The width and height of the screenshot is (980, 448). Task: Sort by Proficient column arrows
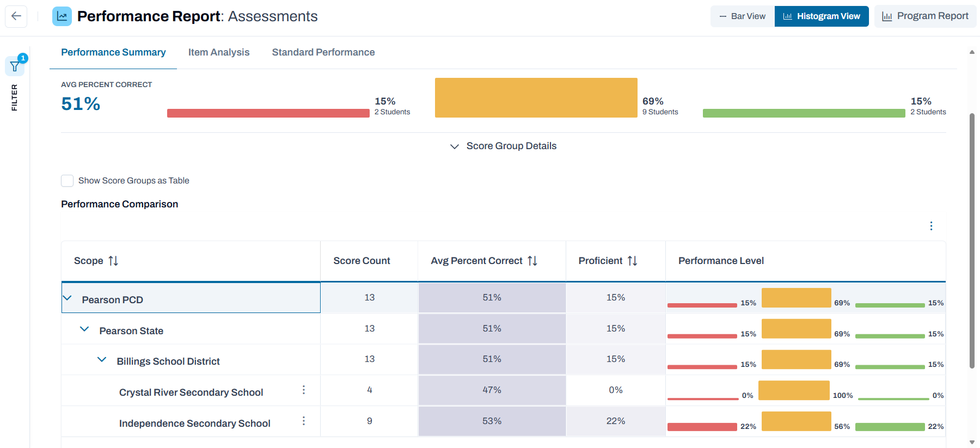pos(632,261)
